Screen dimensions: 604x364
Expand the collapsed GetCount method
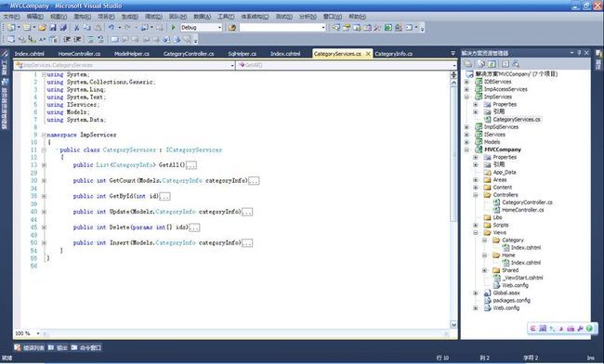(x=44, y=180)
